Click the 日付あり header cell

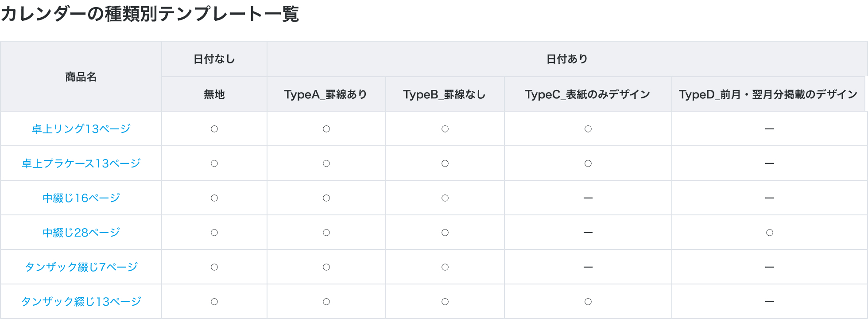567,59
